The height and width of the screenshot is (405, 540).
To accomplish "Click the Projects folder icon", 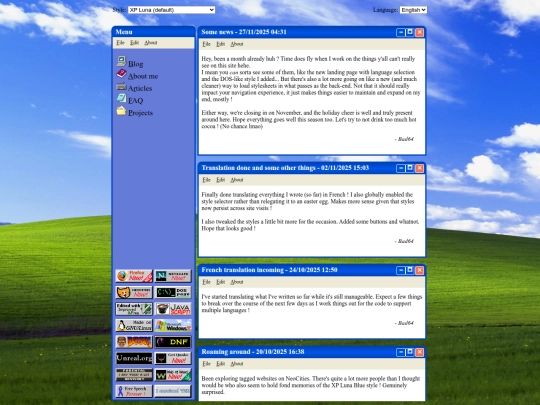I will pos(121,111).
